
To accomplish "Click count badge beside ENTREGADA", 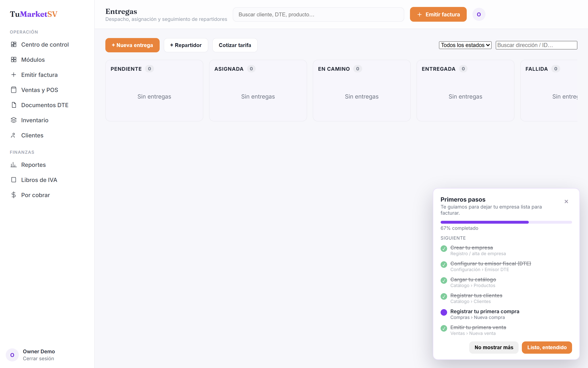I will pos(463,69).
